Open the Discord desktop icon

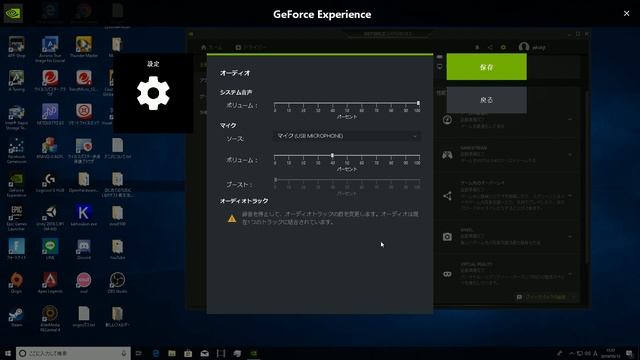click(84, 249)
